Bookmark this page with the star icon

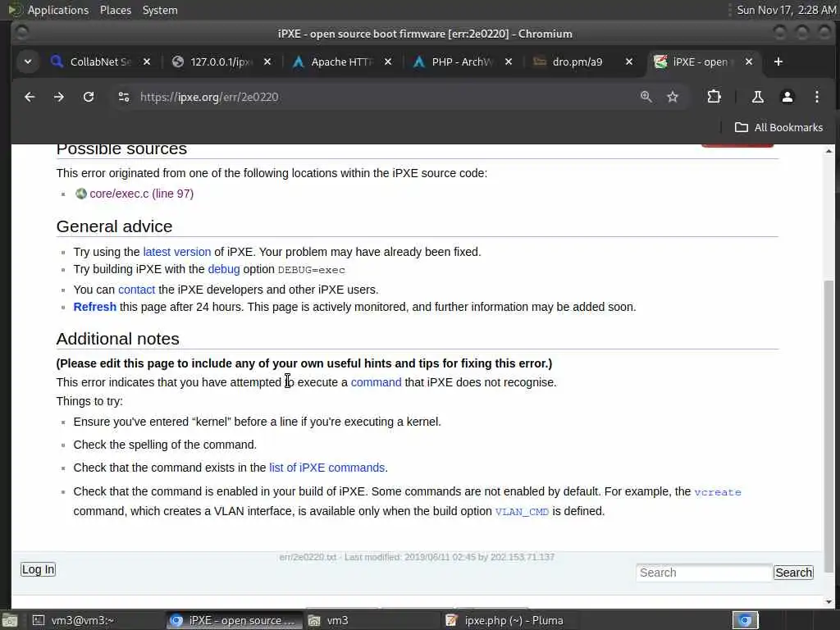[x=673, y=97]
